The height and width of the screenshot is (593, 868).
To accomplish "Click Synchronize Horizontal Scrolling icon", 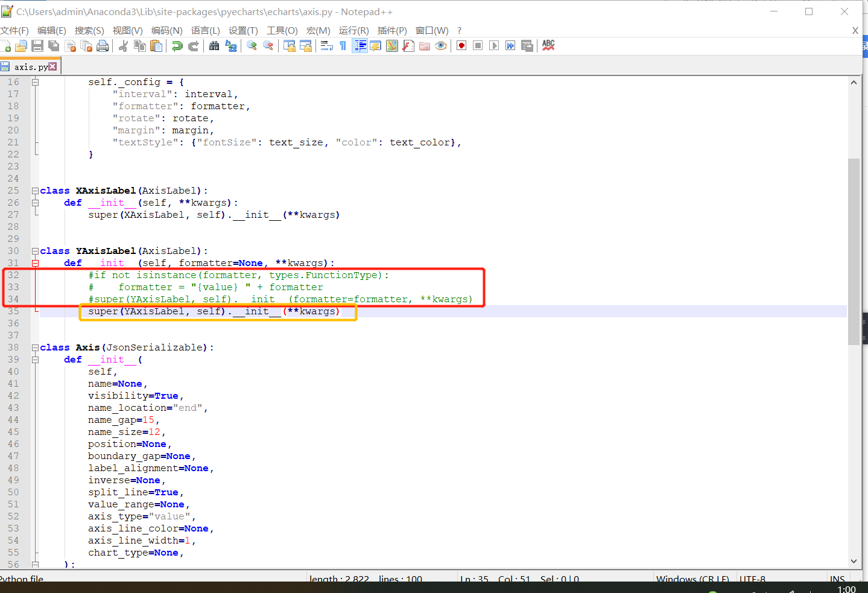I will (x=306, y=46).
